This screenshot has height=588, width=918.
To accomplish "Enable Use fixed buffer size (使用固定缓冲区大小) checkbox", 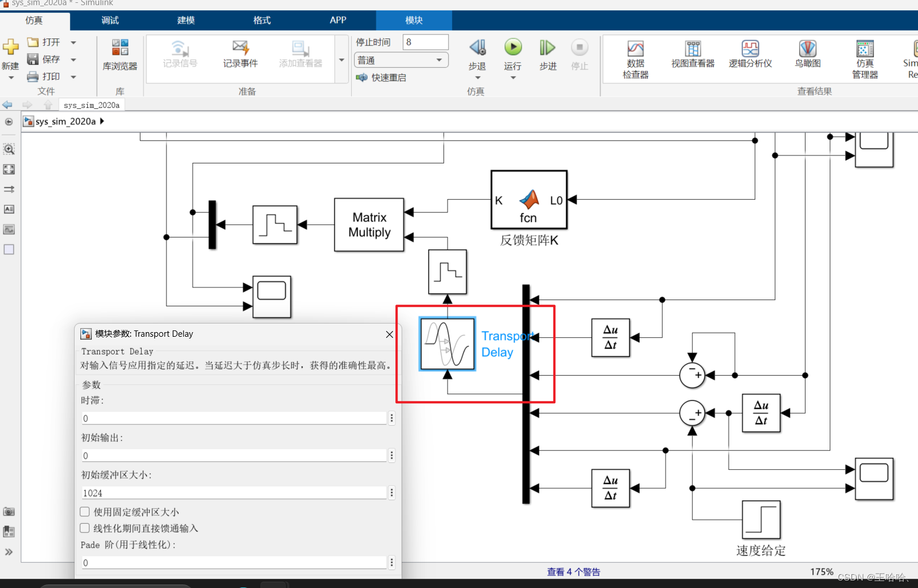I will coord(85,512).
